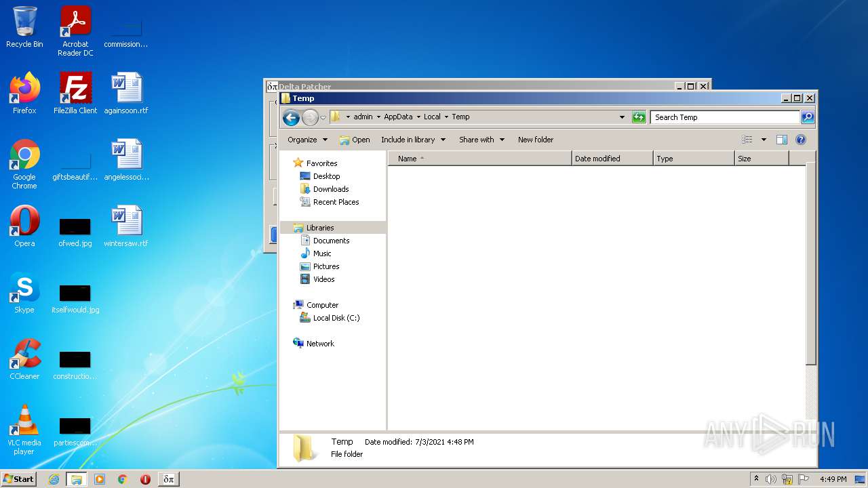Select ofwed.jpg image file

click(x=75, y=232)
